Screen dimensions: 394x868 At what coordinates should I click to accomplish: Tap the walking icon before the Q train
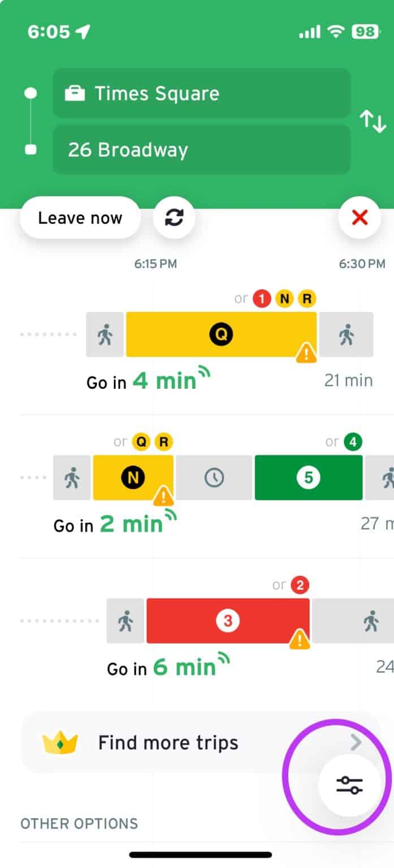104,334
